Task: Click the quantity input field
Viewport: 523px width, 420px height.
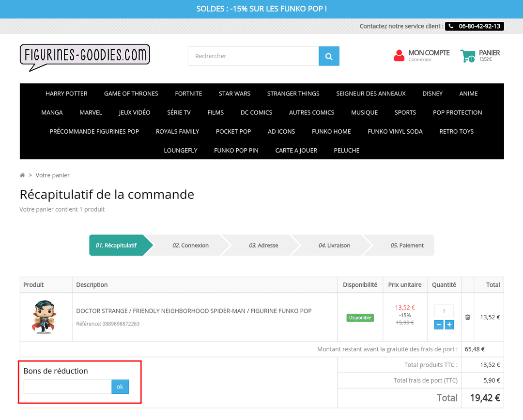Action: [444, 311]
